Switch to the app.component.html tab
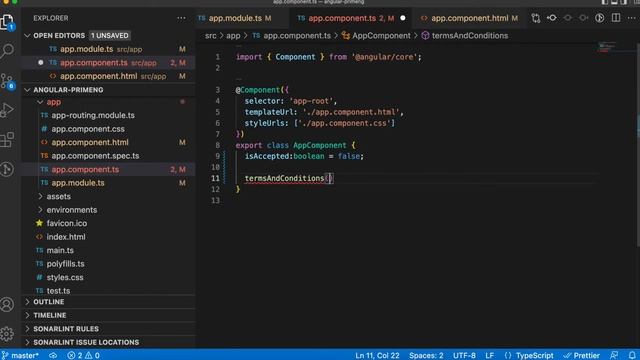Viewport: 640px width, 360px height. [x=469, y=18]
